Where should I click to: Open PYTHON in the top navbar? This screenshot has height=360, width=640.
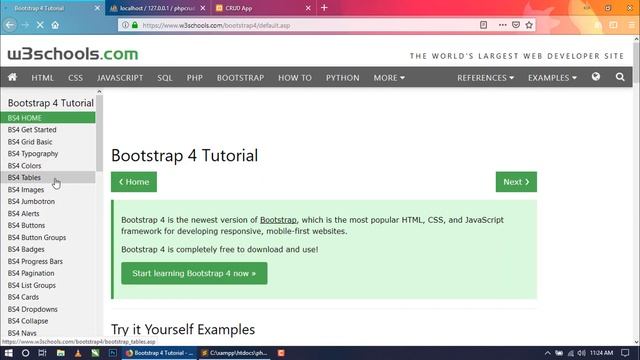pyautogui.click(x=342, y=78)
